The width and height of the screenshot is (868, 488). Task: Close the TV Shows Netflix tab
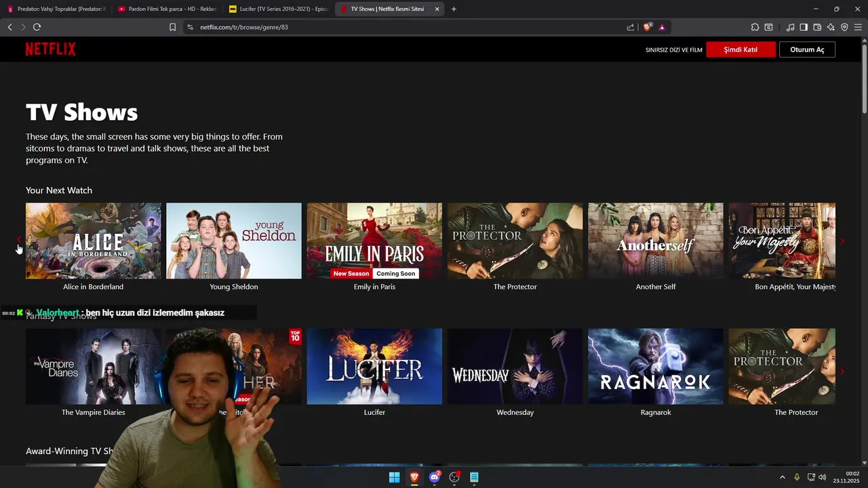click(437, 9)
